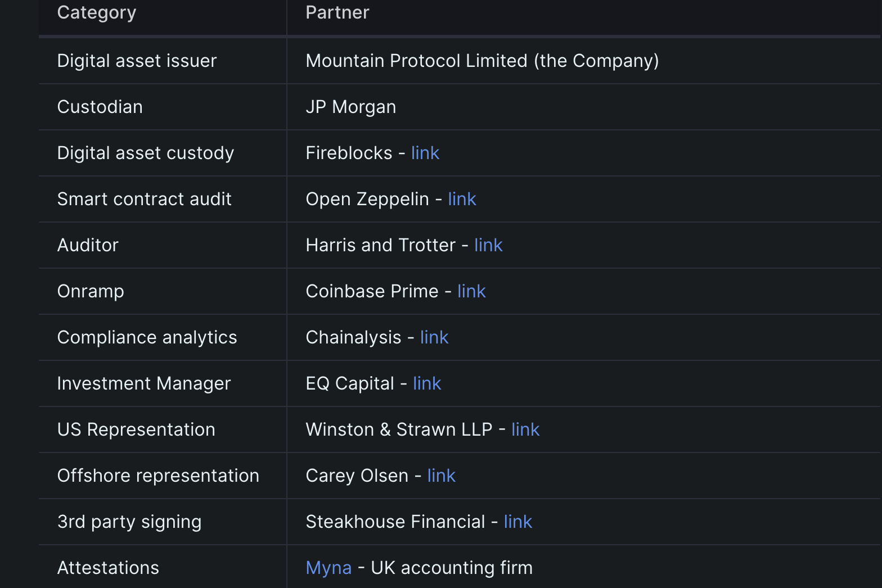882x588 pixels.
Task: Click the Smart contract audit cell
Action: [x=144, y=199]
